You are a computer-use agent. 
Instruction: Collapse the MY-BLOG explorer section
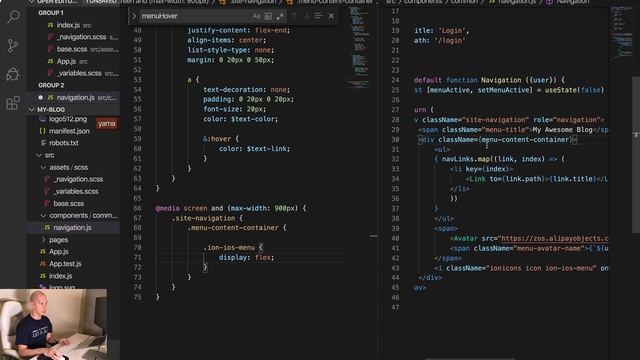(x=74, y=109)
